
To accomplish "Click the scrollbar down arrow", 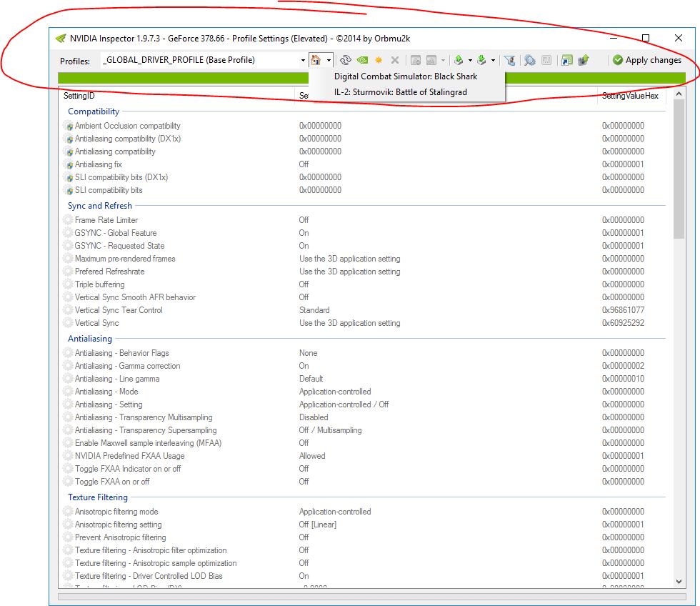I will click(679, 582).
